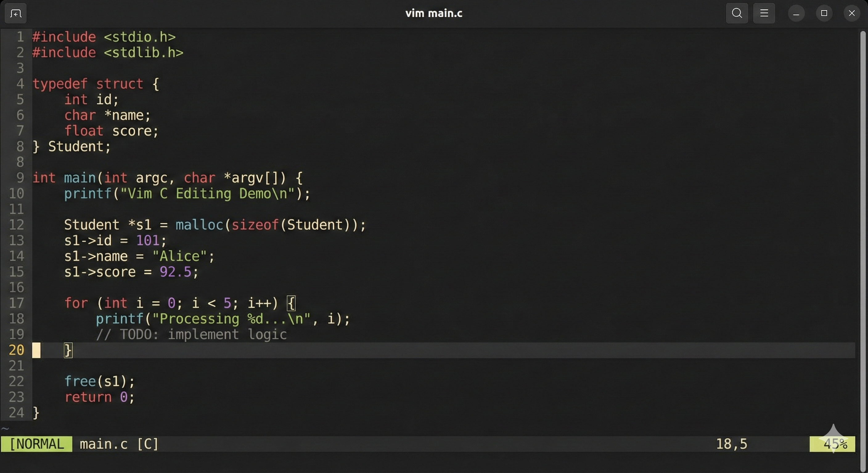Click line number 12 in the gutter
Image resolution: width=868 pixels, height=473 pixels.
pyautogui.click(x=17, y=224)
